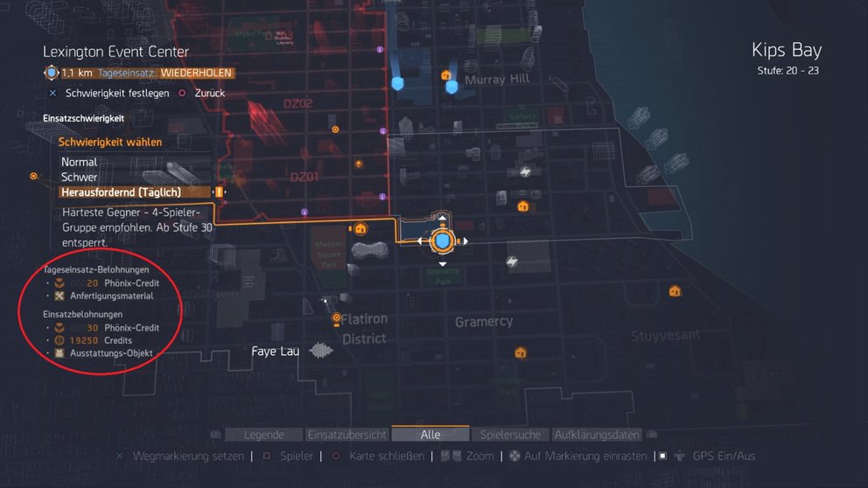Click the right arrow of the map cursor

(465, 241)
